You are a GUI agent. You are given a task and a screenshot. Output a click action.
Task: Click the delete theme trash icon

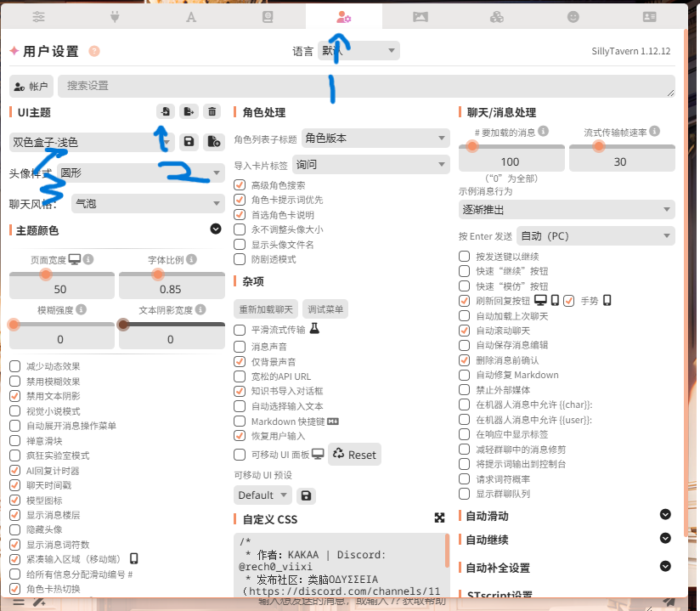pos(212,111)
